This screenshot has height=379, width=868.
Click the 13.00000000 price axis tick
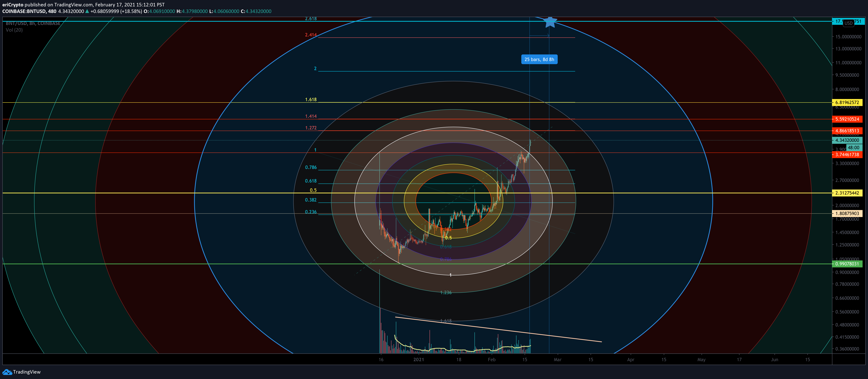848,49
